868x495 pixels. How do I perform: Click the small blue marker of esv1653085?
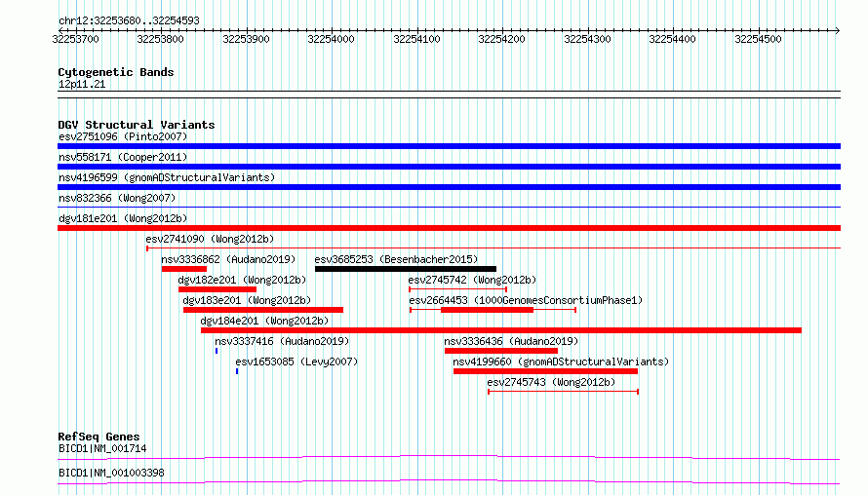pyautogui.click(x=237, y=371)
